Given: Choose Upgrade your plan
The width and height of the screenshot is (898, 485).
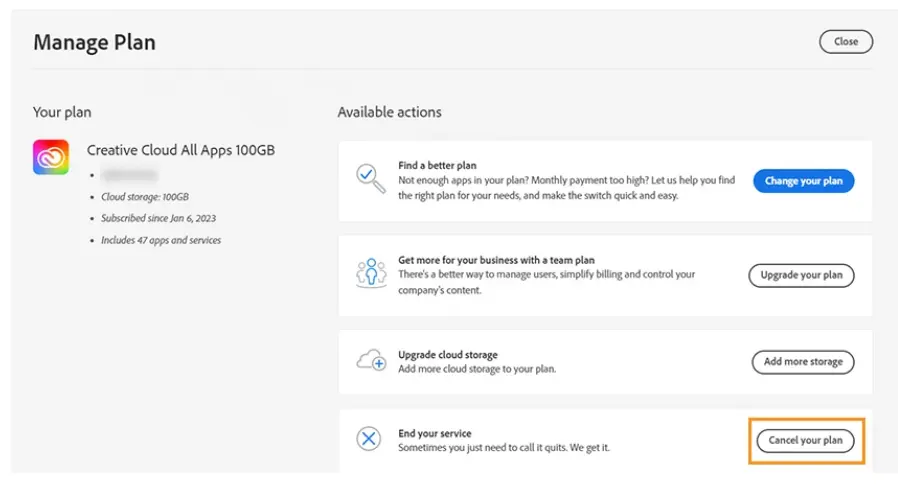Looking at the screenshot, I should click(801, 275).
